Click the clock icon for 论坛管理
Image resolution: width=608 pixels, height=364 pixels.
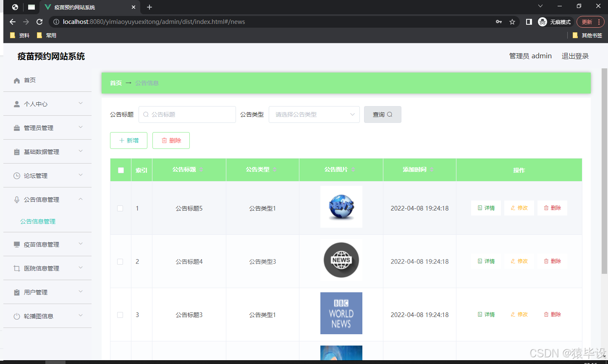click(x=17, y=176)
